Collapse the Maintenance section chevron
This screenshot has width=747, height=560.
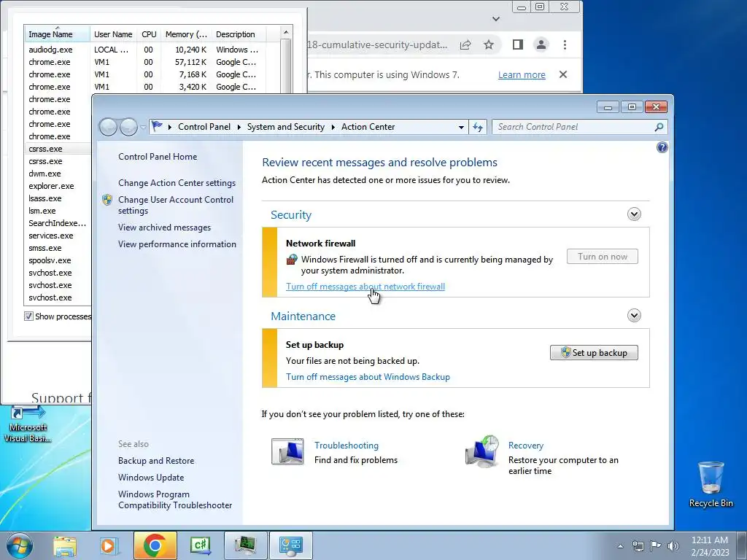(634, 315)
